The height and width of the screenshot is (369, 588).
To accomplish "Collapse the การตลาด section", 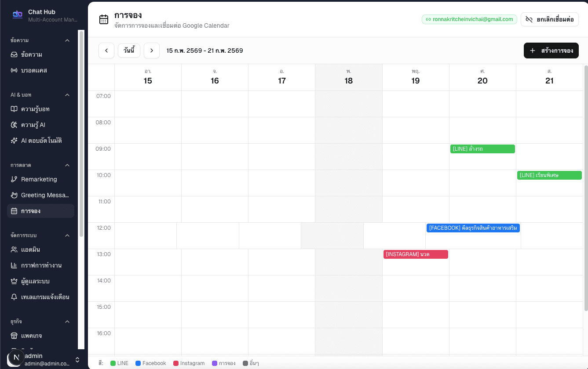I will [x=67, y=165].
